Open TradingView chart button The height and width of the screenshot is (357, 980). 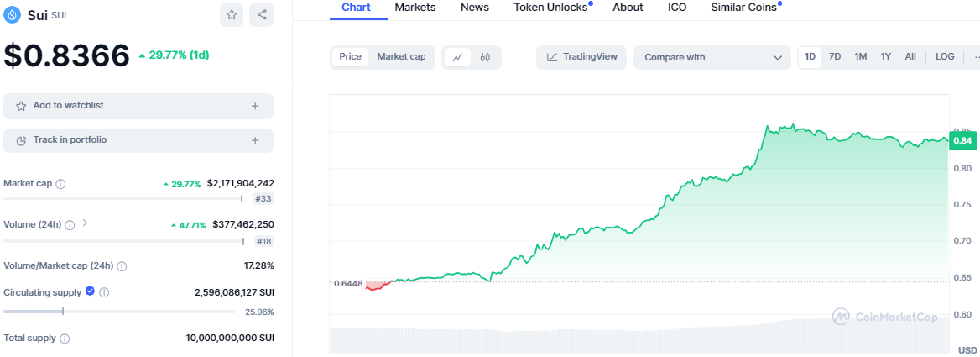click(581, 57)
